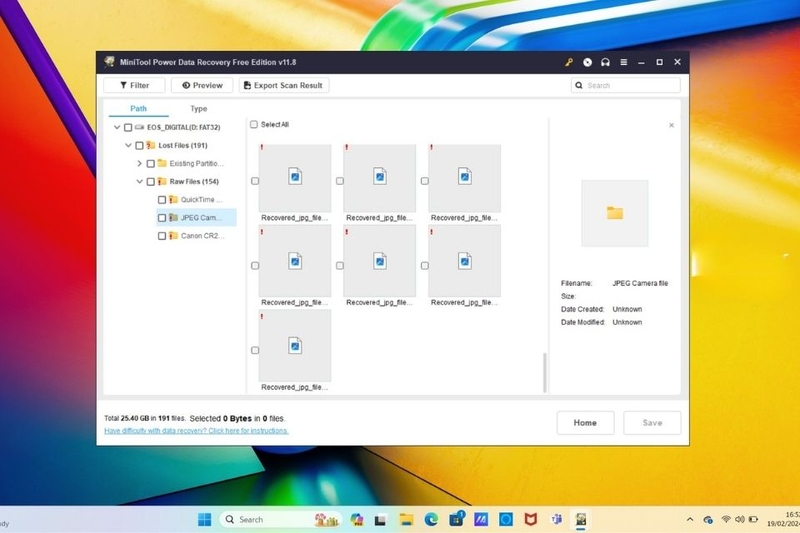
Task: Open Task View on the taskbar
Action: (x=381, y=520)
